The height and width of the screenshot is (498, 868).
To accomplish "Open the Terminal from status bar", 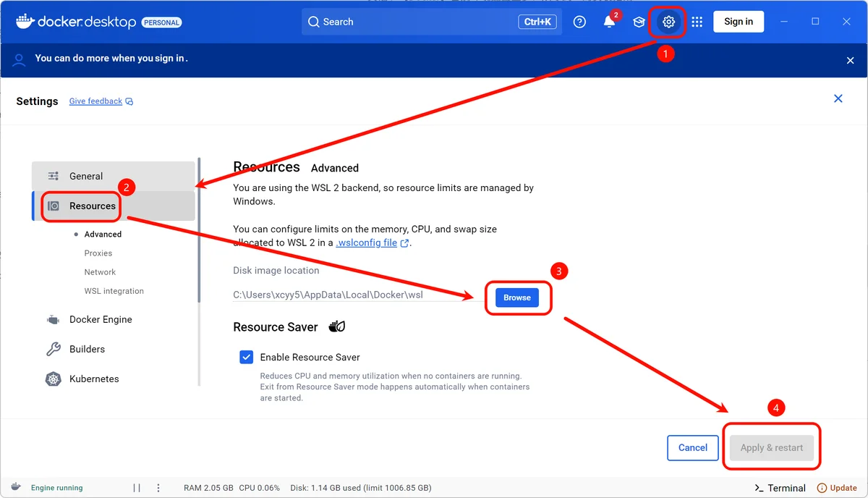I will (x=780, y=488).
